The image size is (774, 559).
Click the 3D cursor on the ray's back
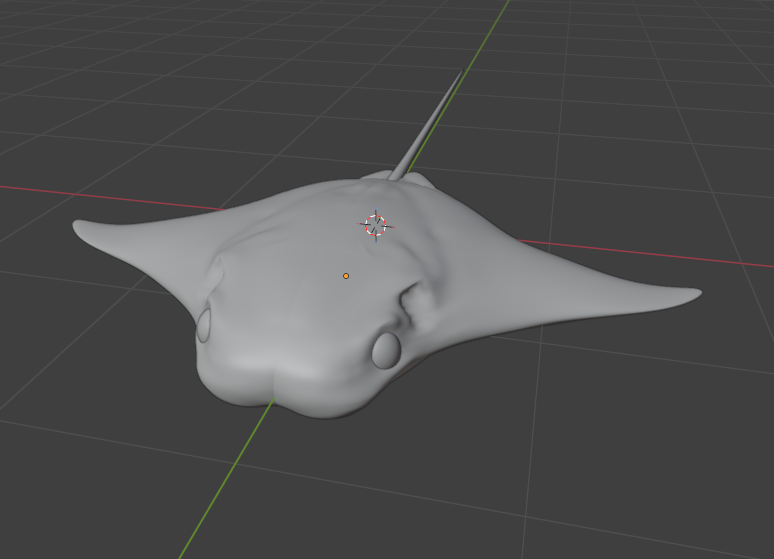376,225
